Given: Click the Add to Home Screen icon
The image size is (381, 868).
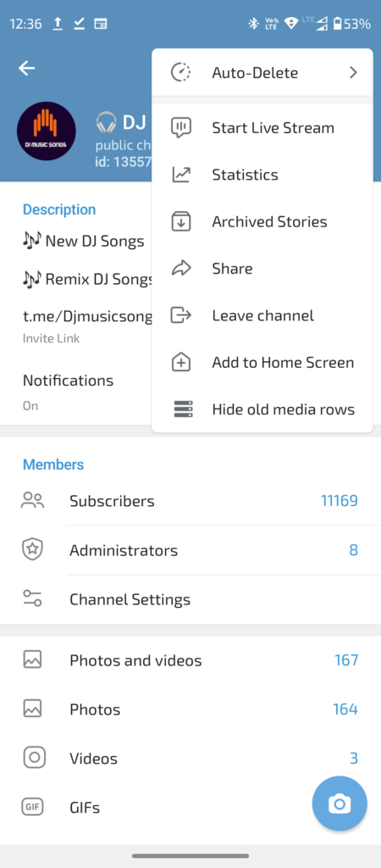Looking at the screenshot, I should (181, 363).
